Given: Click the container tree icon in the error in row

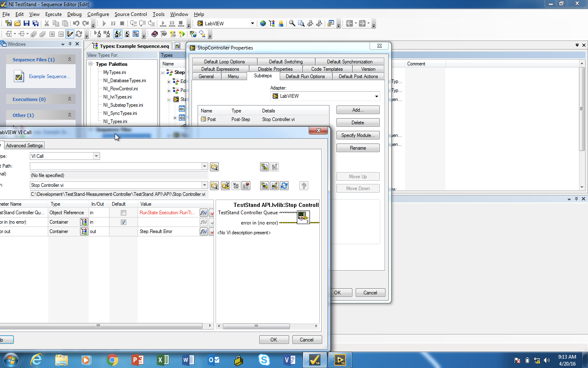Looking at the screenshot, I should click(x=84, y=222).
